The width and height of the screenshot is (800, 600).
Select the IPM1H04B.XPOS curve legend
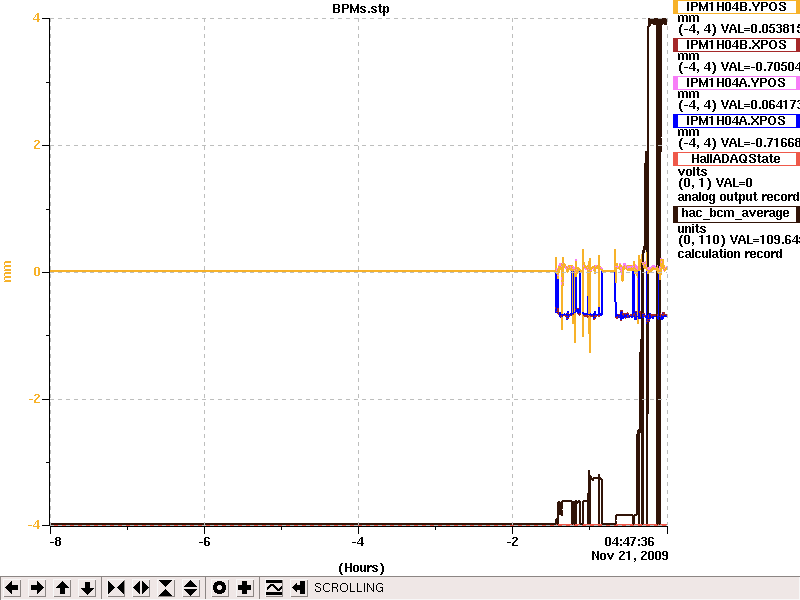coord(736,45)
